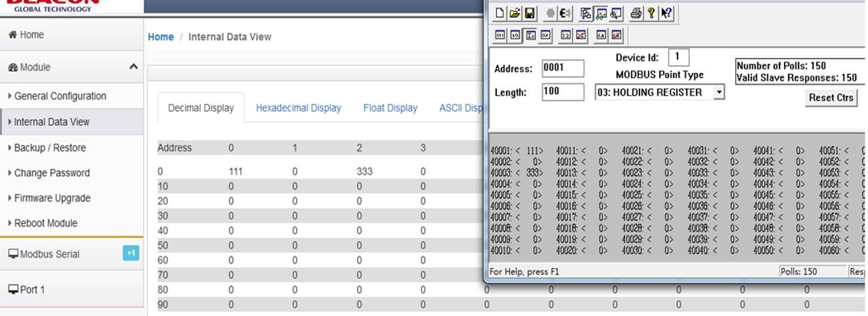Click 'Valid Slave Responses: 150' text
The width and height of the screenshot is (868, 316).
pyautogui.click(x=796, y=78)
